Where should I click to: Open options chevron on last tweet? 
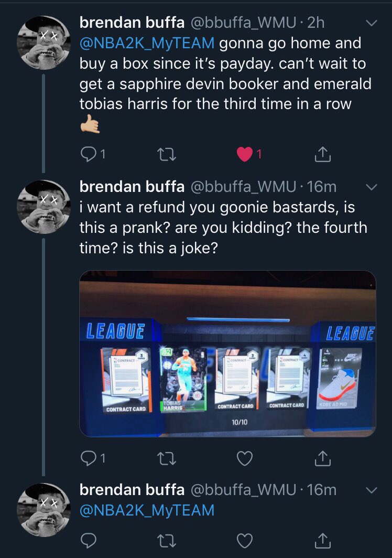(372, 490)
